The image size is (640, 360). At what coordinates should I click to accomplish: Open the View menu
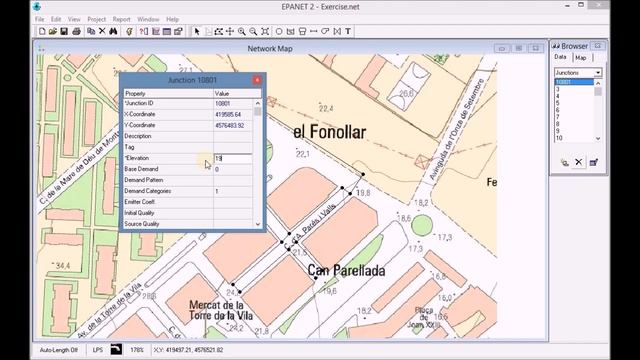74,19
